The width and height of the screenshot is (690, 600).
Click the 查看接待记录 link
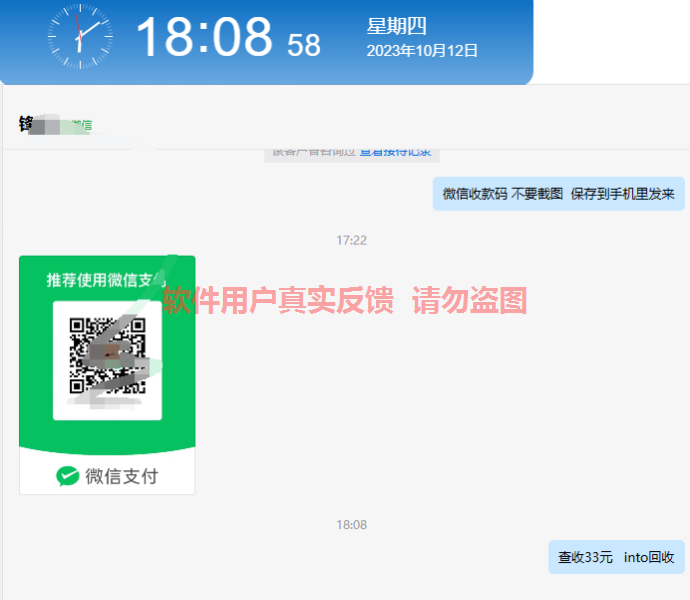pos(395,152)
